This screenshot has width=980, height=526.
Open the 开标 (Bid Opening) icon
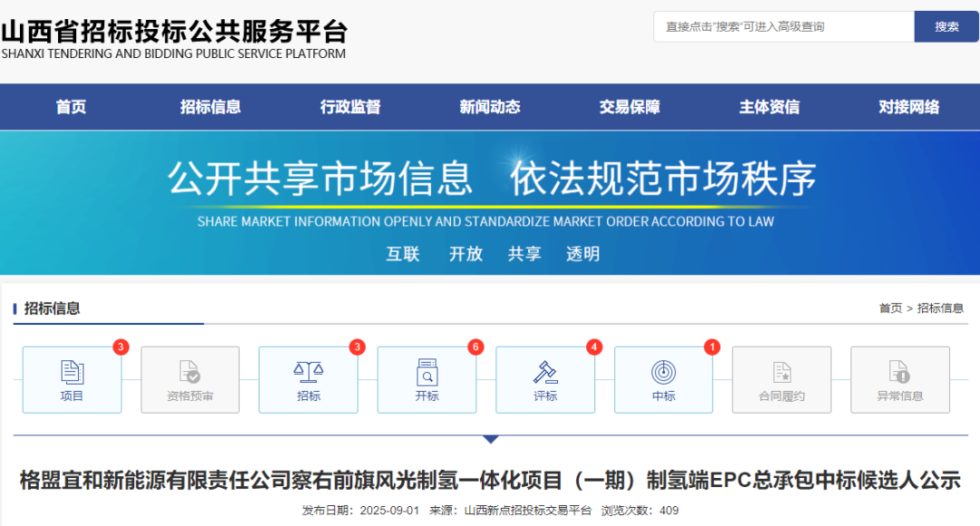click(x=426, y=379)
